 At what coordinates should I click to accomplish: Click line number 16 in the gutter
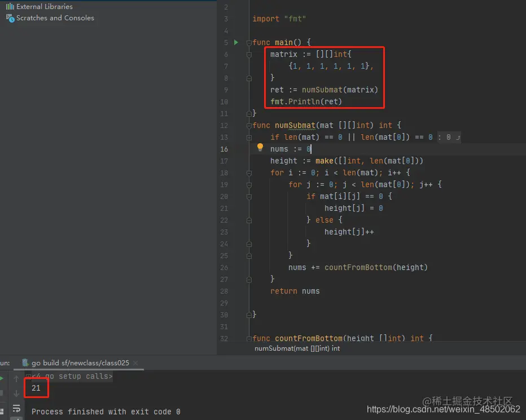pyautogui.click(x=224, y=149)
